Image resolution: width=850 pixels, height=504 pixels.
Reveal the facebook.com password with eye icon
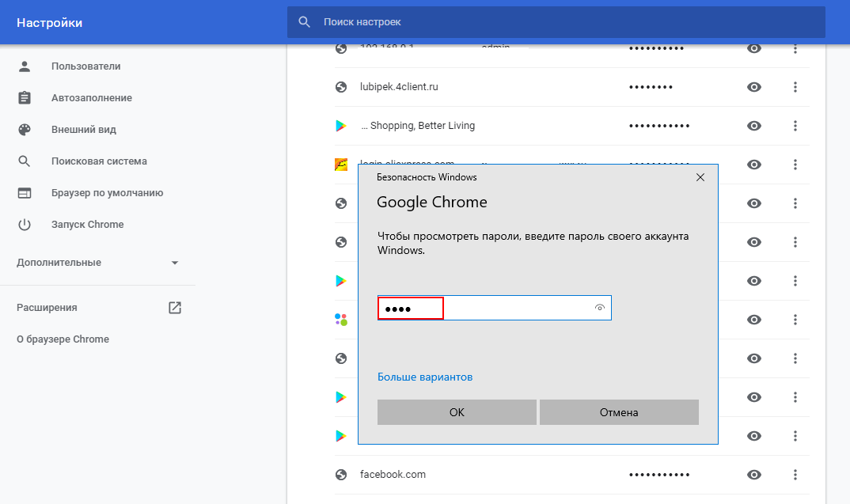point(754,475)
